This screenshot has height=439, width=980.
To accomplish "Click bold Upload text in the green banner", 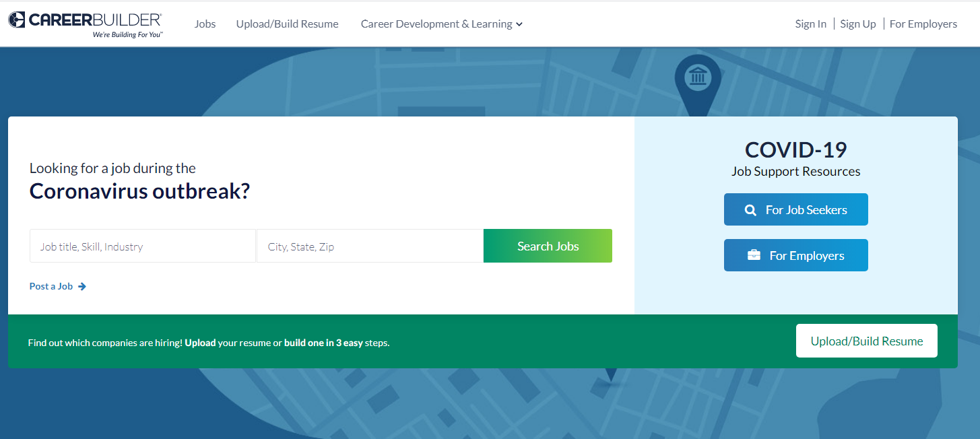I will pos(200,343).
